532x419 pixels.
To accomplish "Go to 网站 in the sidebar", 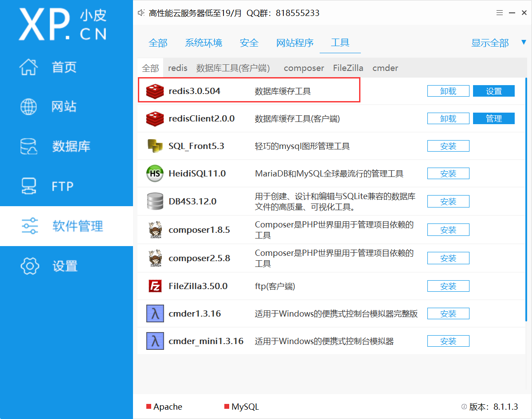I will [66, 106].
